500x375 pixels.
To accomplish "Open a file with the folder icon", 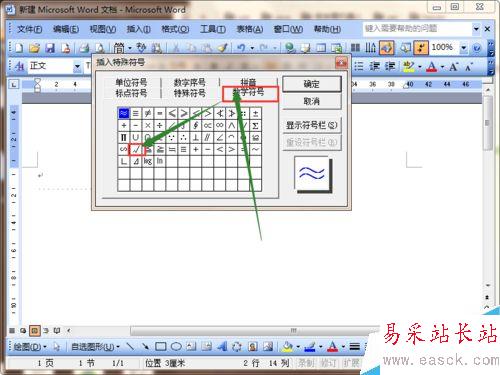I will point(34,48).
